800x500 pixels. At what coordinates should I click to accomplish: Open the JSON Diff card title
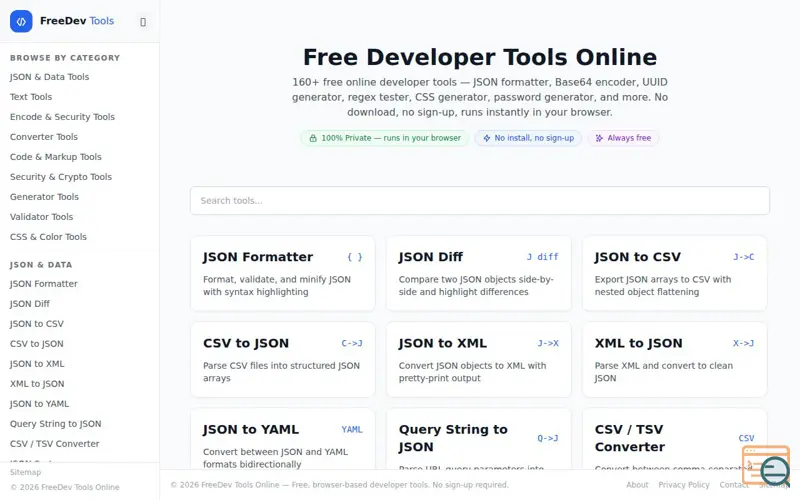click(431, 257)
